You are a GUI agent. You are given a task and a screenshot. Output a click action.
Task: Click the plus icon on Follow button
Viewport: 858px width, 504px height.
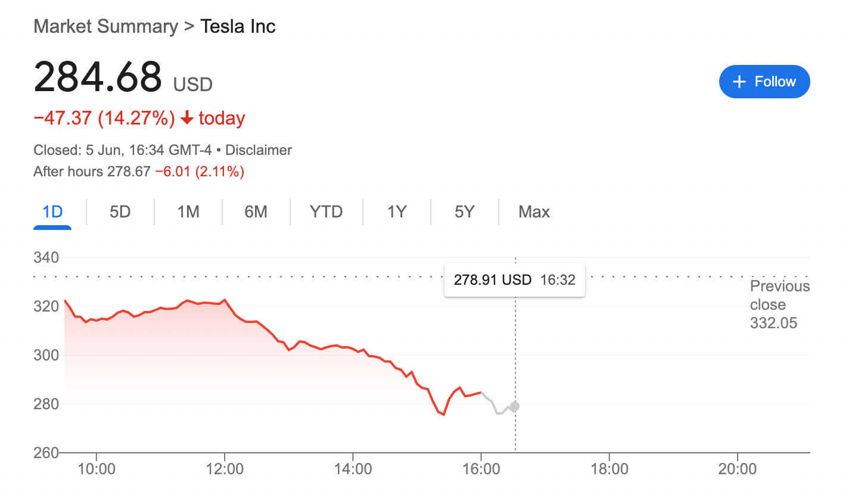tap(739, 82)
